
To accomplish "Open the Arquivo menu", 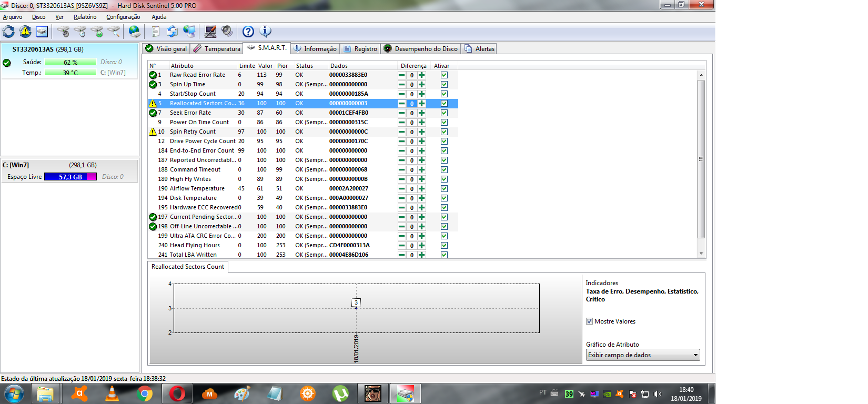I will tap(13, 17).
